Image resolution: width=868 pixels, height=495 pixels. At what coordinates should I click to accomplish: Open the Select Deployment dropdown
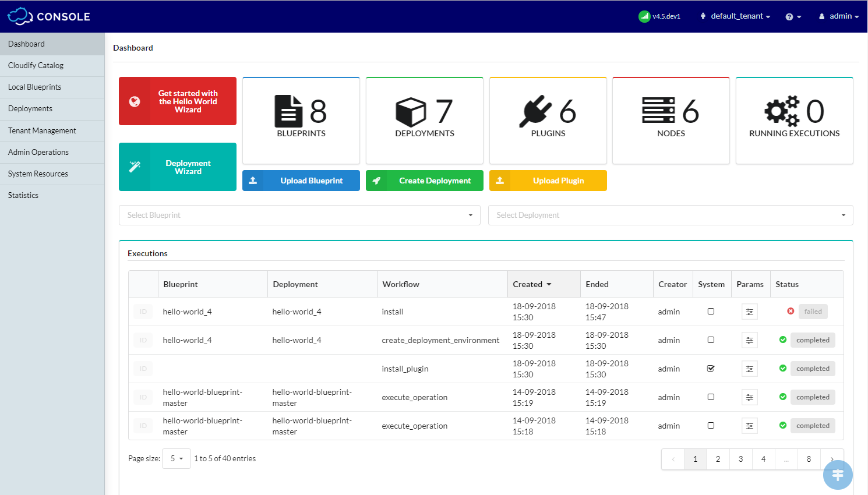(x=671, y=215)
